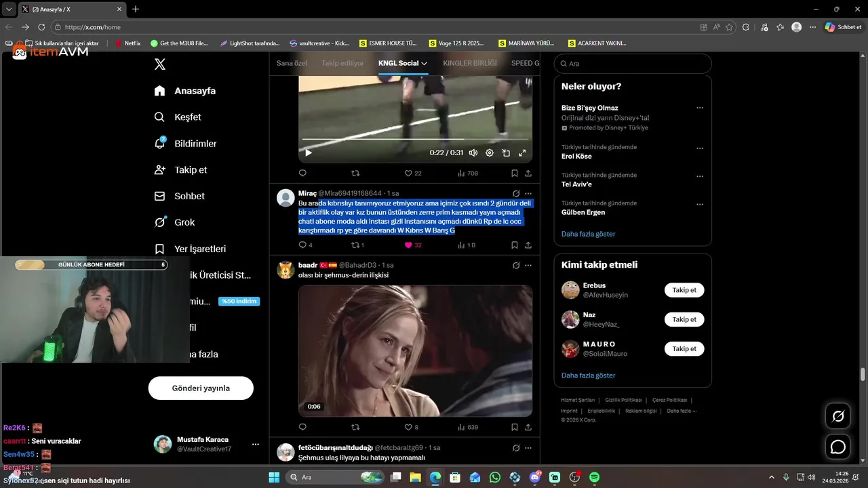Open File Explorer from taskbar
868x488 pixels.
415,477
